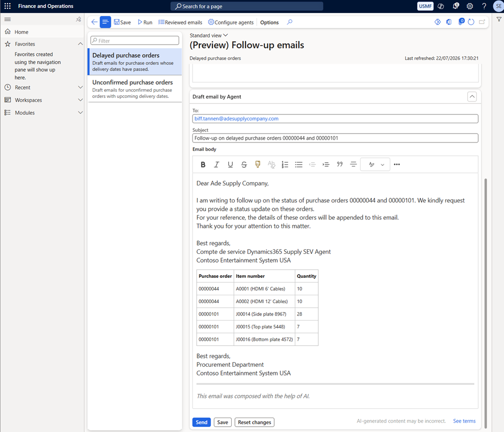Open Configure agents

[x=231, y=22]
